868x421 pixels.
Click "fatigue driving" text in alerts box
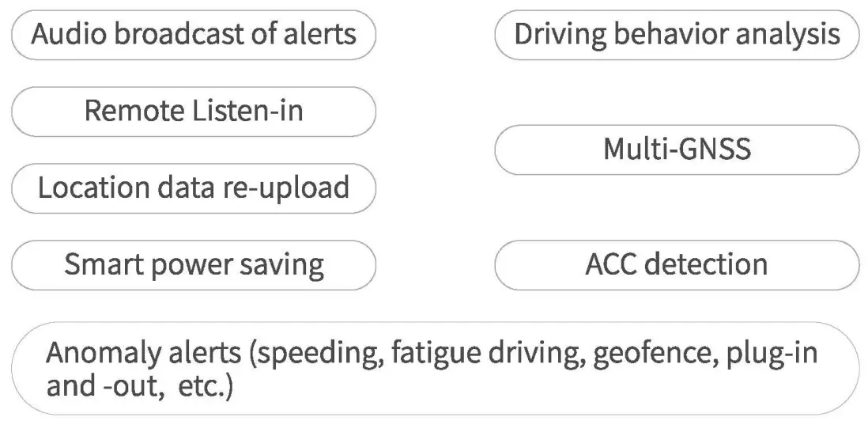482,352
